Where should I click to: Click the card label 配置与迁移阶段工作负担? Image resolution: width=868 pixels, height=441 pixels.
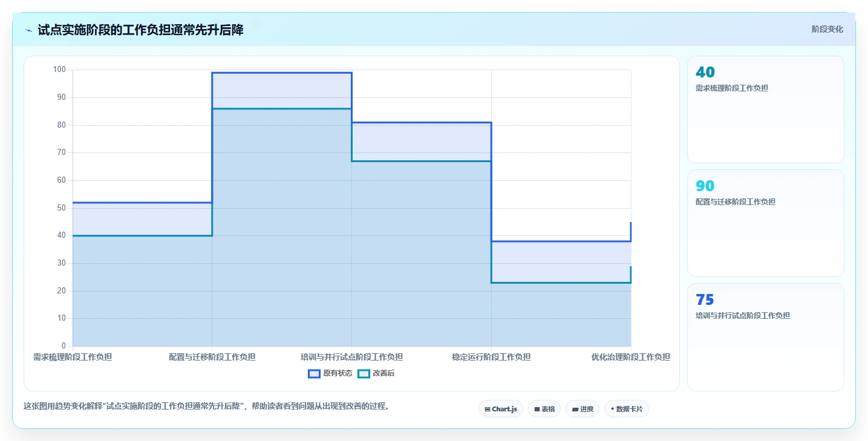click(736, 202)
